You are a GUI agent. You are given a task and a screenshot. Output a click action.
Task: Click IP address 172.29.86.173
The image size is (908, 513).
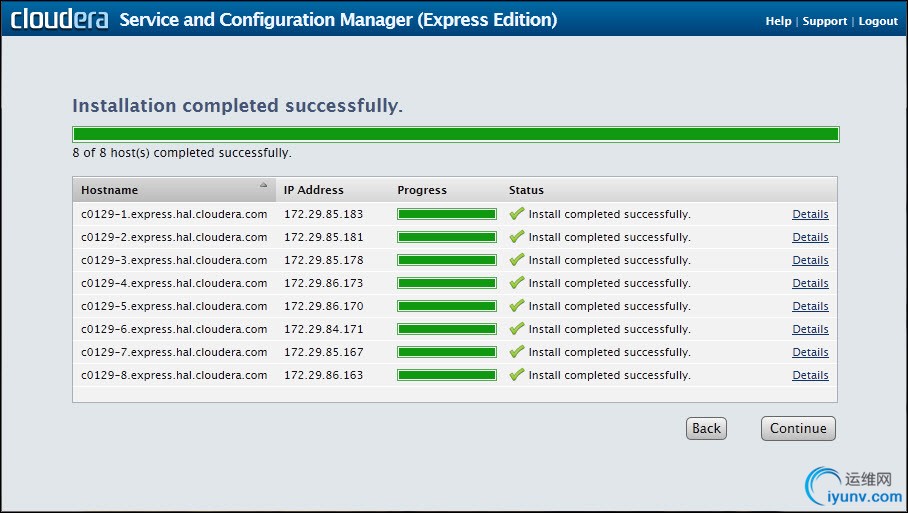324,283
